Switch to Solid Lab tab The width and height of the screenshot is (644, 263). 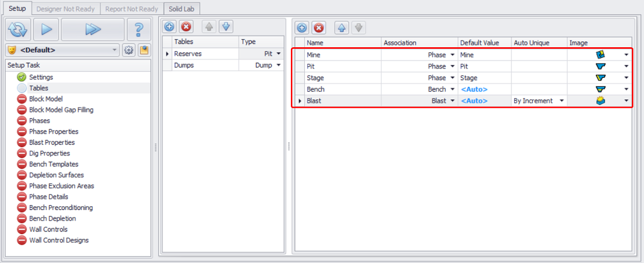(182, 9)
